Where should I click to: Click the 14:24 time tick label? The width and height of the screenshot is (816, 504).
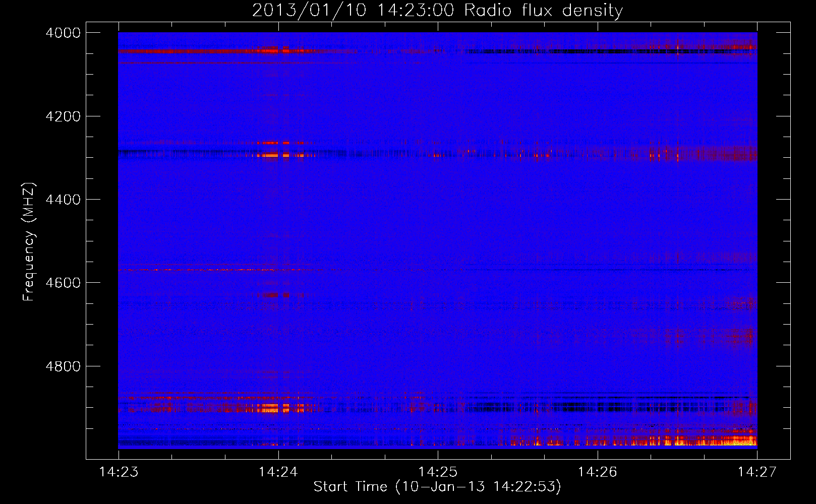(x=278, y=472)
